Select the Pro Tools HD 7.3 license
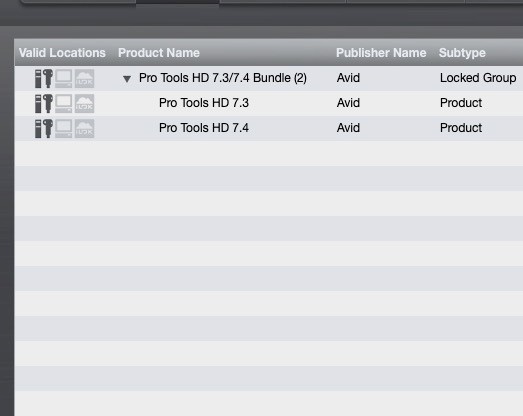The width and height of the screenshot is (523, 416). 204,103
